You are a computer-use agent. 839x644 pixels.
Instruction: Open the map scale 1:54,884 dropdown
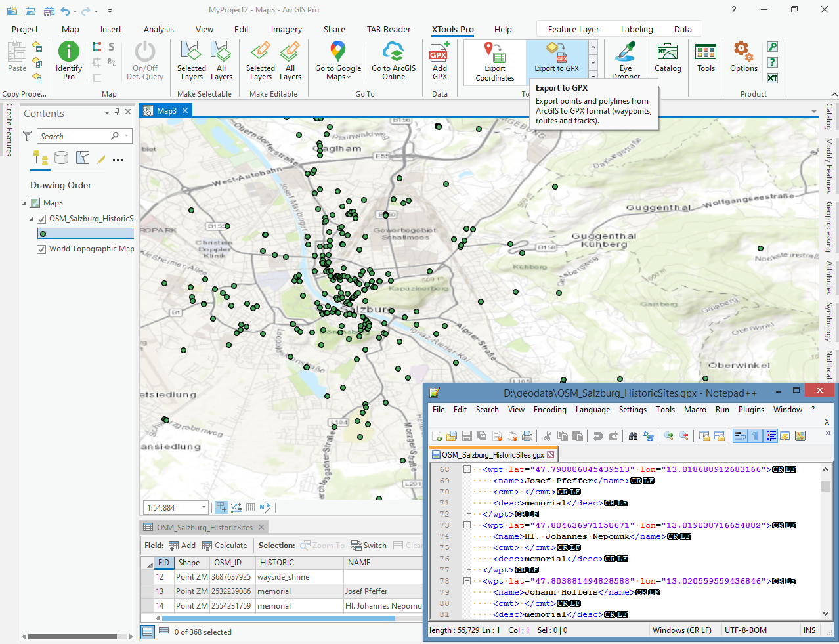pos(204,507)
